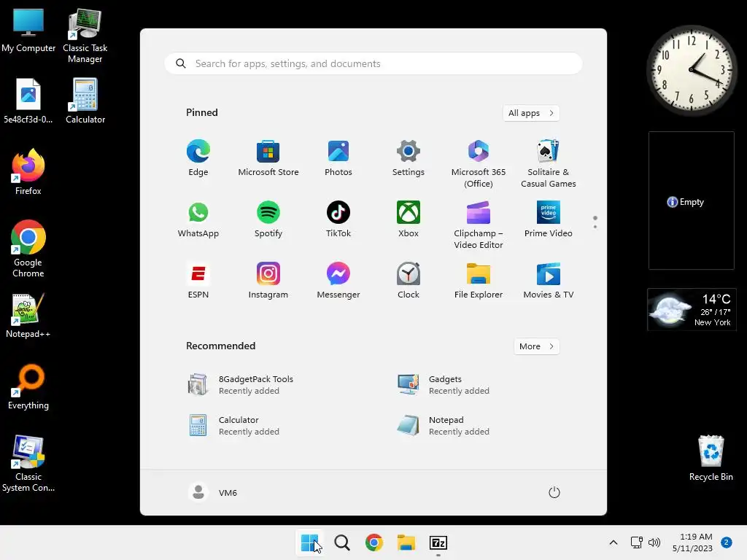747x560 pixels.
Task: Select Everything search desktop shortcut
Action: (28, 386)
